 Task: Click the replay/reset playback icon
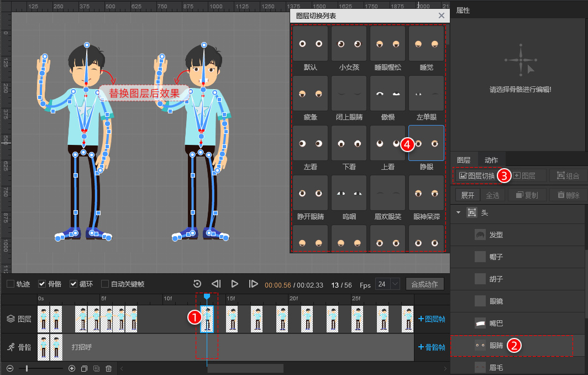pos(197,284)
